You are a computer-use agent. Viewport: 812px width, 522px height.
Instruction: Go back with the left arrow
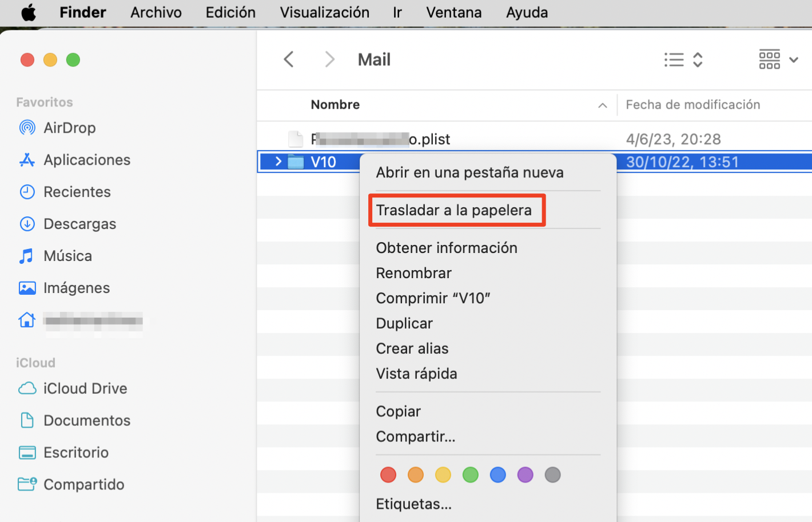click(289, 59)
